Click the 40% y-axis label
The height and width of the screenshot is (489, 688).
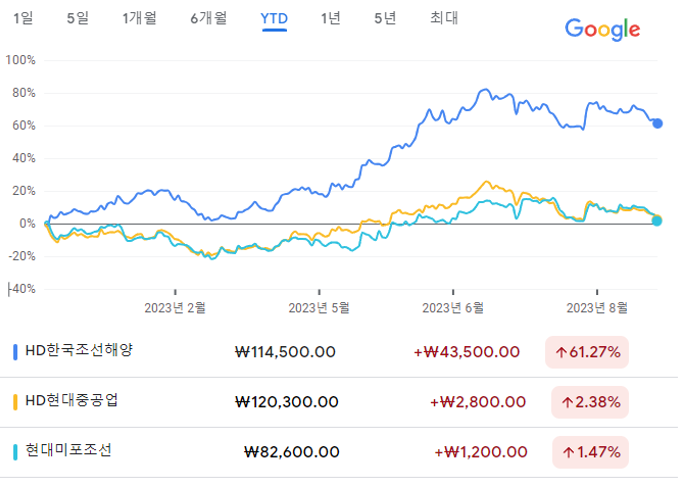(x=24, y=158)
